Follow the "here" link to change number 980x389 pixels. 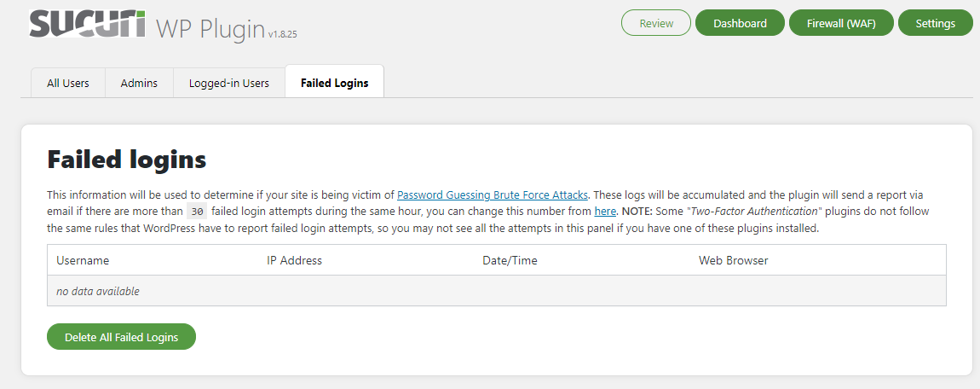click(605, 211)
